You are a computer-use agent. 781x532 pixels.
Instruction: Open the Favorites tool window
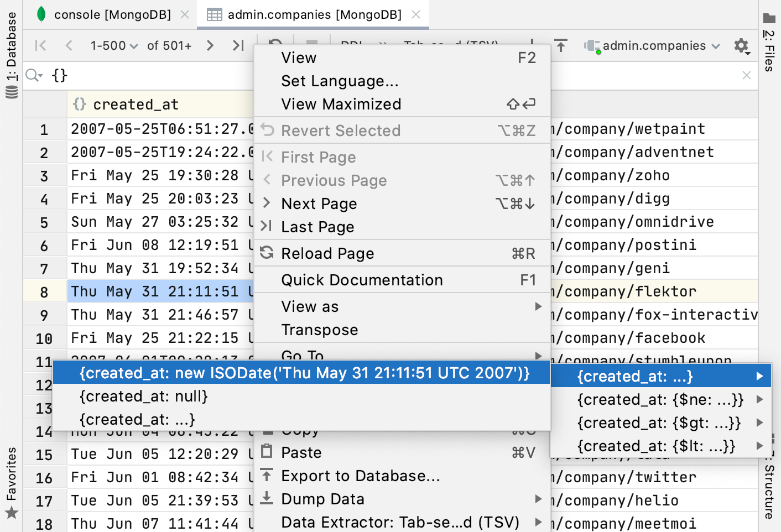click(x=11, y=483)
